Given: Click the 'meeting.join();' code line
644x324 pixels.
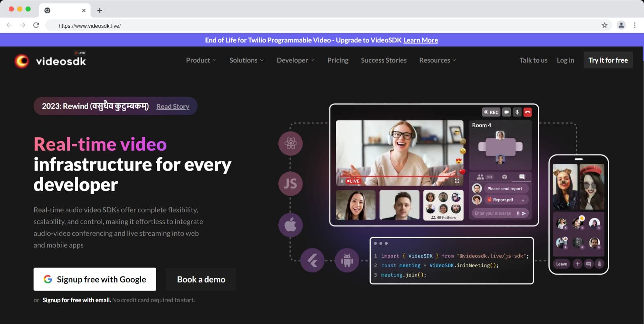Looking at the screenshot, I should [404, 275].
